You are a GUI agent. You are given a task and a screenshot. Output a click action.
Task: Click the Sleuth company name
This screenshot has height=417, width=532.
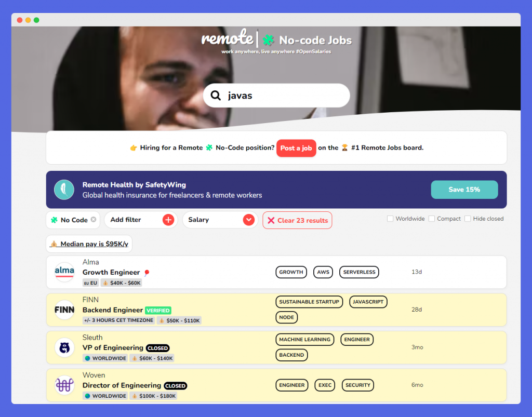[x=92, y=338]
